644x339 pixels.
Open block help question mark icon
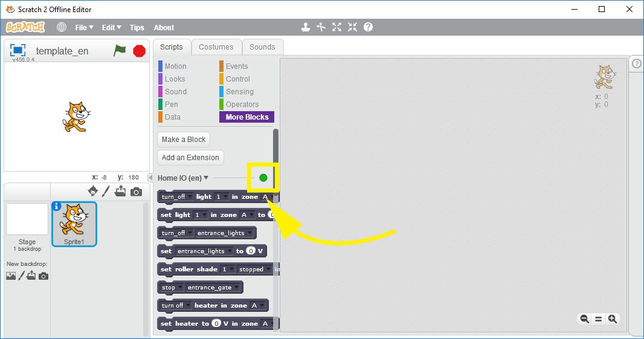tap(368, 27)
